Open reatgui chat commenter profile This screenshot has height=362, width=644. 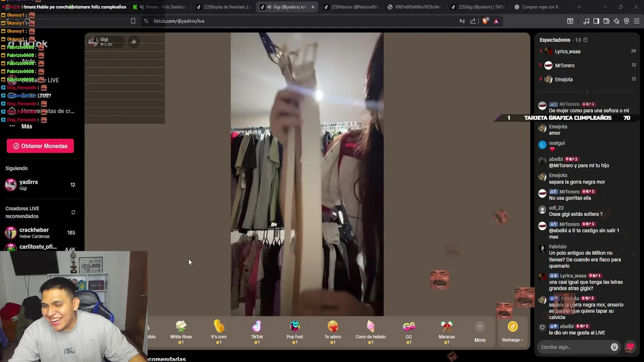[556, 143]
